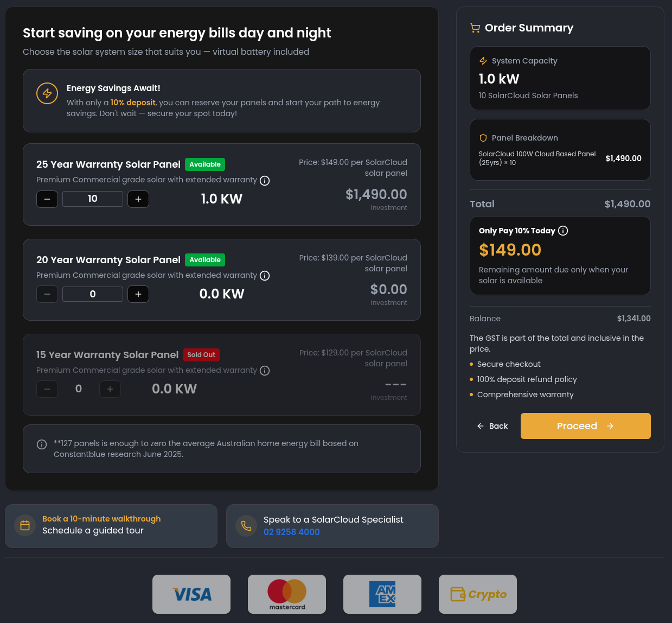Edit quantity field for 25 Year panel

pos(93,199)
